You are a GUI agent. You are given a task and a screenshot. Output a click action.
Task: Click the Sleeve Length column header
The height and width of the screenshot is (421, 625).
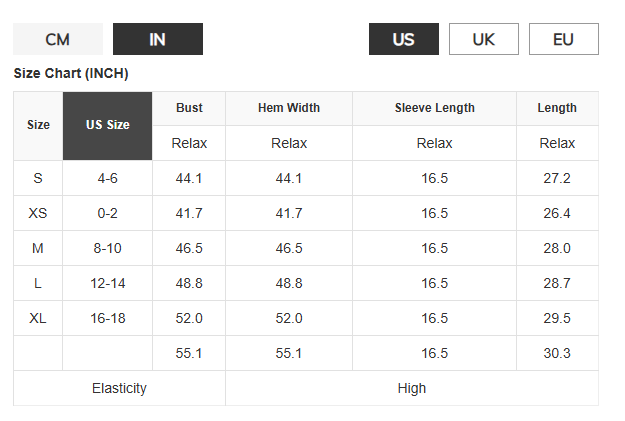[434, 108]
